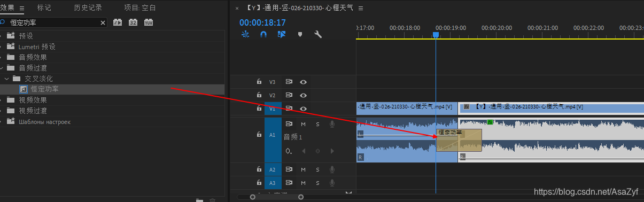Click the green fx badge on audio clip
Viewport: 644px width, 202px height.
click(490, 122)
